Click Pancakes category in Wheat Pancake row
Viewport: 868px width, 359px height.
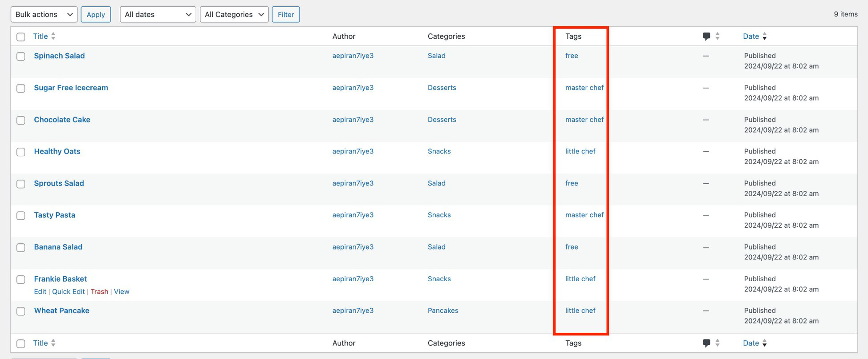click(443, 311)
